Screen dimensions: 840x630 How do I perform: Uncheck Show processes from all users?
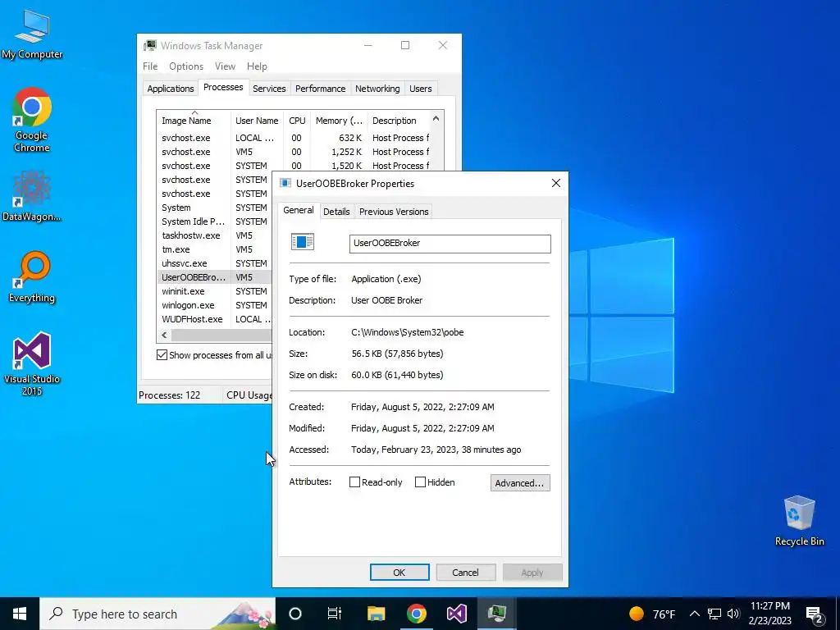[162, 354]
